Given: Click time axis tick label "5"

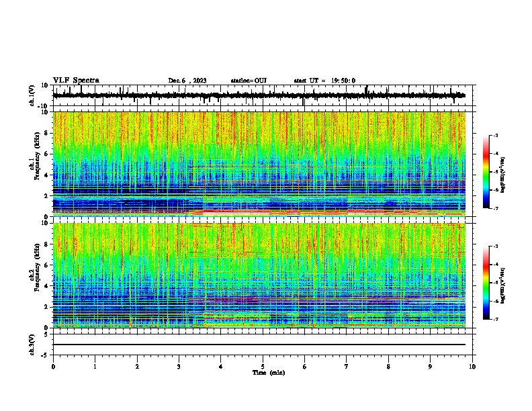Looking at the screenshot, I should (x=263, y=367).
